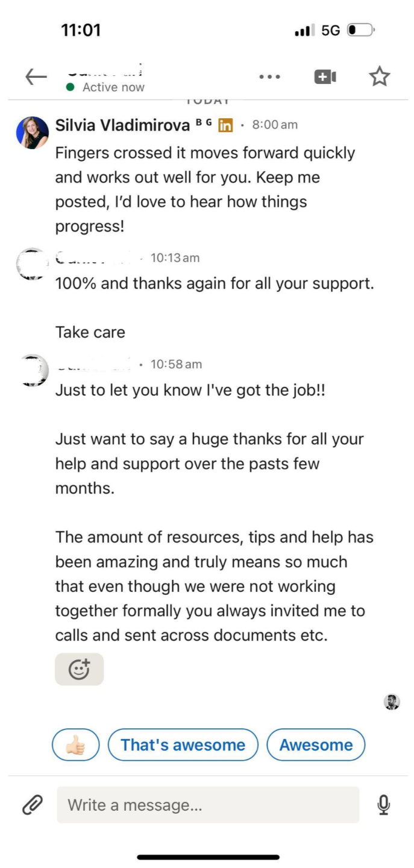Tap the 10:58 am message sender avatar
Viewport: 414px width, 868px height.
coord(34,370)
